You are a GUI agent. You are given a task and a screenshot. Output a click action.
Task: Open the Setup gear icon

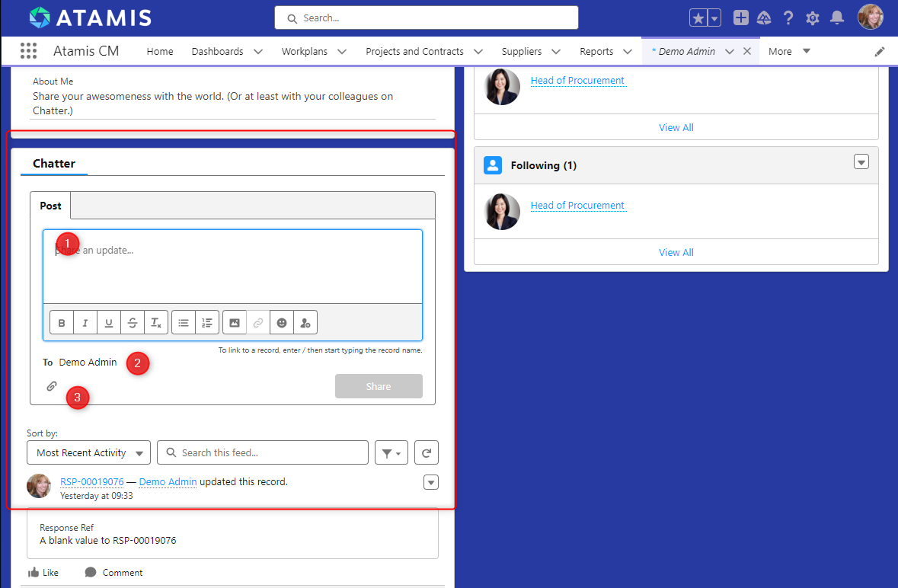click(x=812, y=18)
